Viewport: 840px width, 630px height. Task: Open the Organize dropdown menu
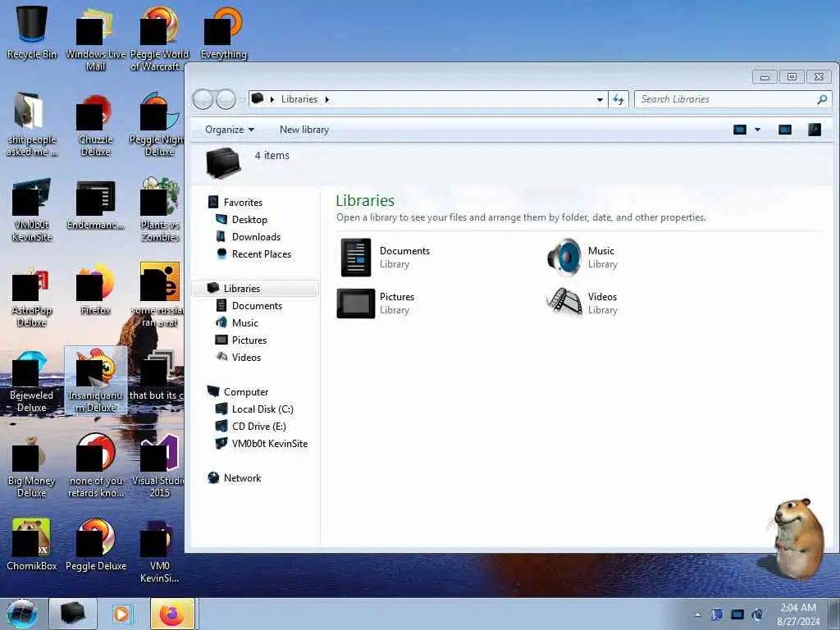point(230,130)
